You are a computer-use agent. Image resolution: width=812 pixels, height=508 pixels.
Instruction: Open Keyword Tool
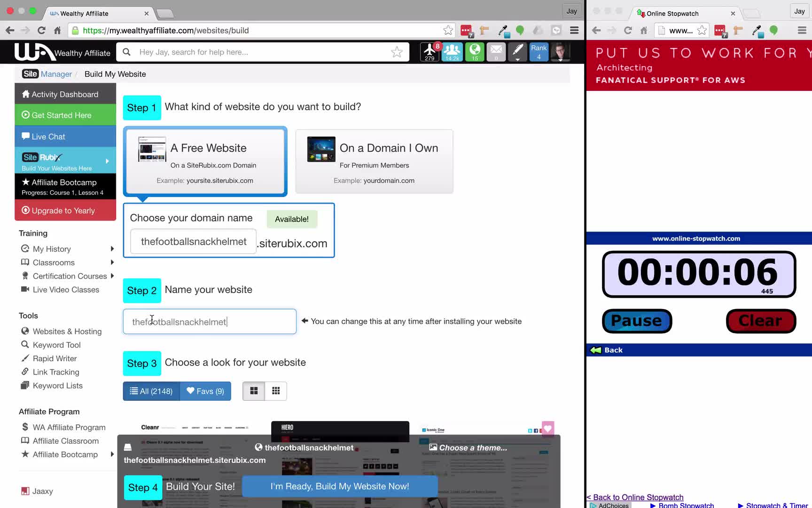(51, 345)
